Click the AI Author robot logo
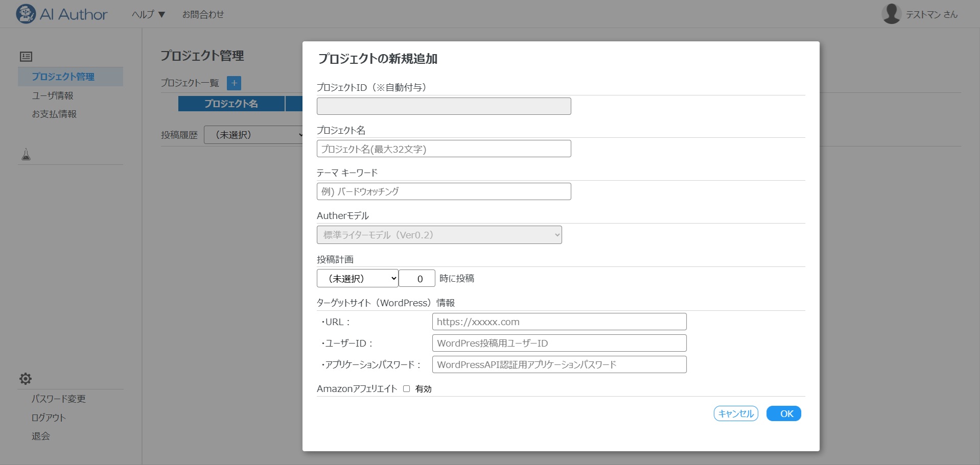Viewport: 980px width, 465px height. pyautogui.click(x=26, y=14)
